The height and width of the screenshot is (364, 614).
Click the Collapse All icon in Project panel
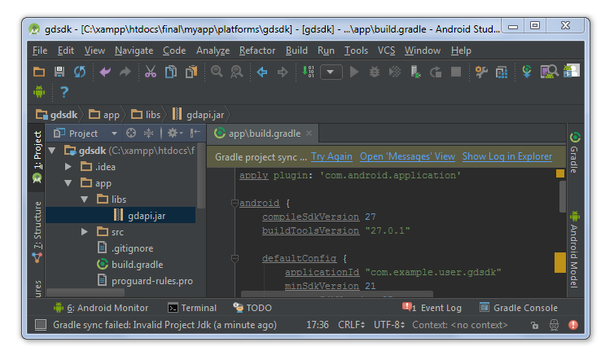pyautogui.click(x=148, y=134)
